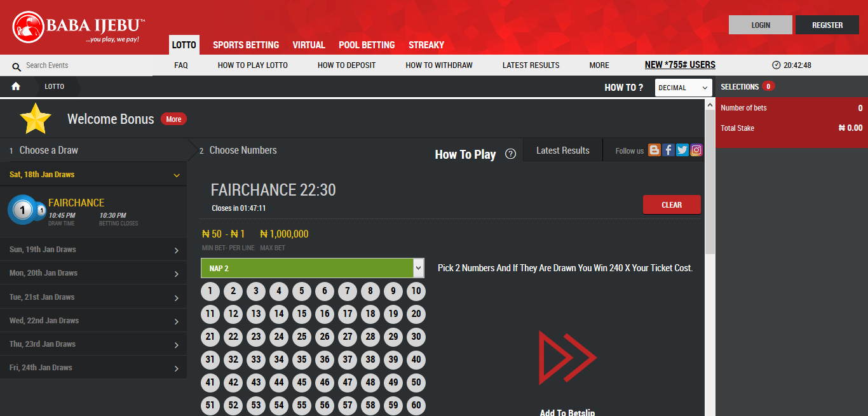Click the Welcome Bonus star icon
This screenshot has height=416, width=868.
point(35,119)
